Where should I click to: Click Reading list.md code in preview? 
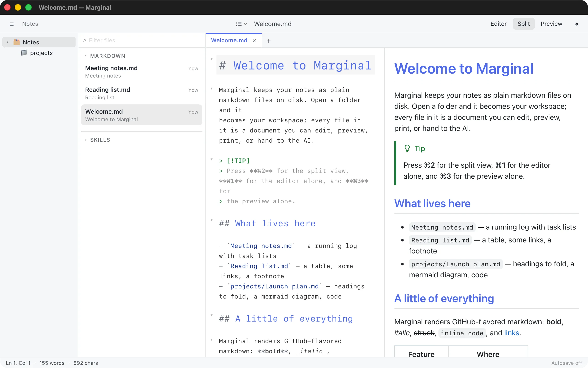coord(440,240)
